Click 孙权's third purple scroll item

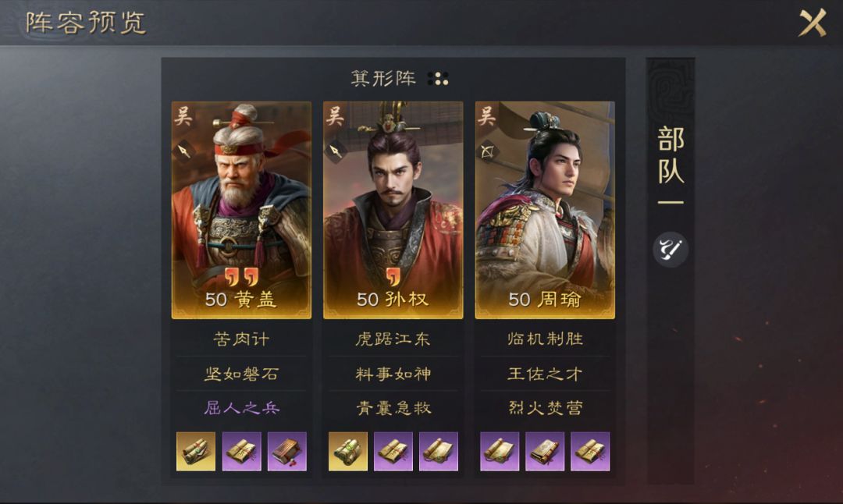(439, 452)
